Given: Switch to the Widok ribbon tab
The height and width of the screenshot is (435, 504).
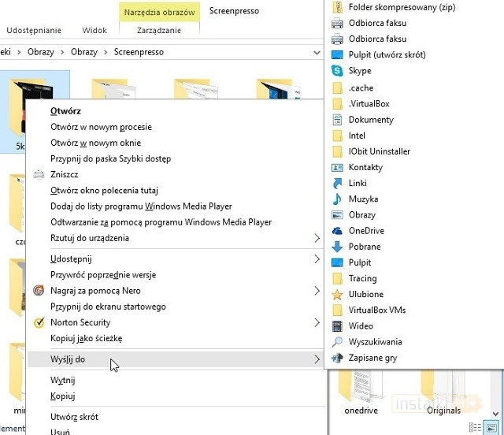Looking at the screenshot, I should pyautogui.click(x=94, y=31).
